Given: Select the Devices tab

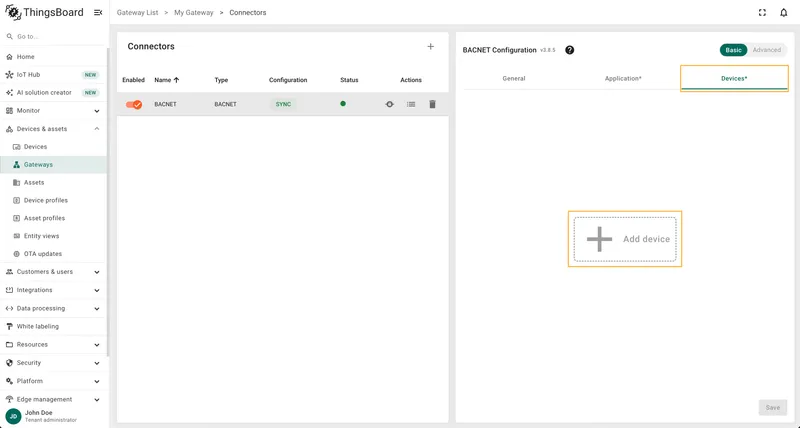Looking at the screenshot, I should click(x=734, y=79).
